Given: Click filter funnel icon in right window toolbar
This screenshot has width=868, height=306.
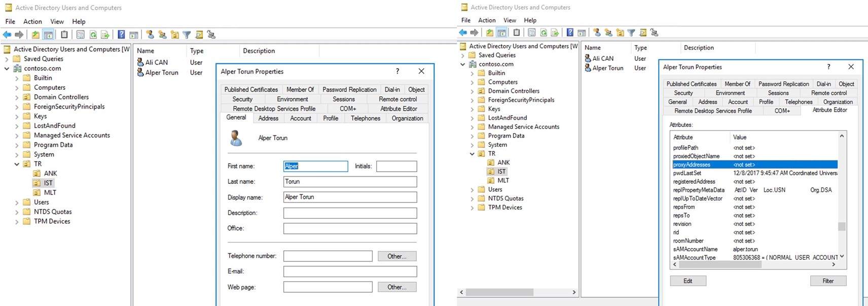Looking at the screenshot, I should click(631, 32).
